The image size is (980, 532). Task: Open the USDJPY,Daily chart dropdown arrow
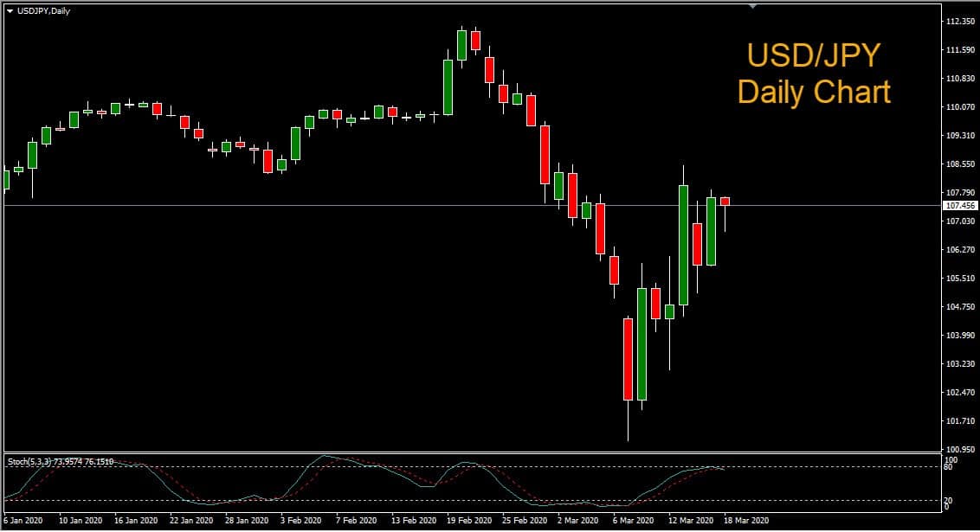(x=10, y=10)
